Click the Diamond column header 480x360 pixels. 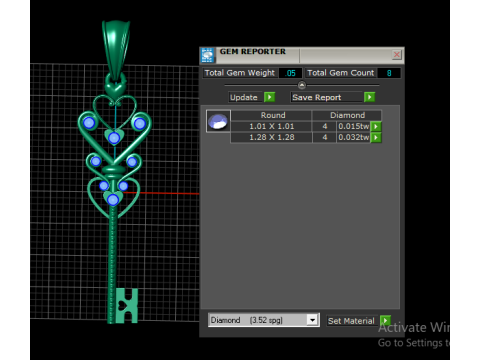[347, 115]
